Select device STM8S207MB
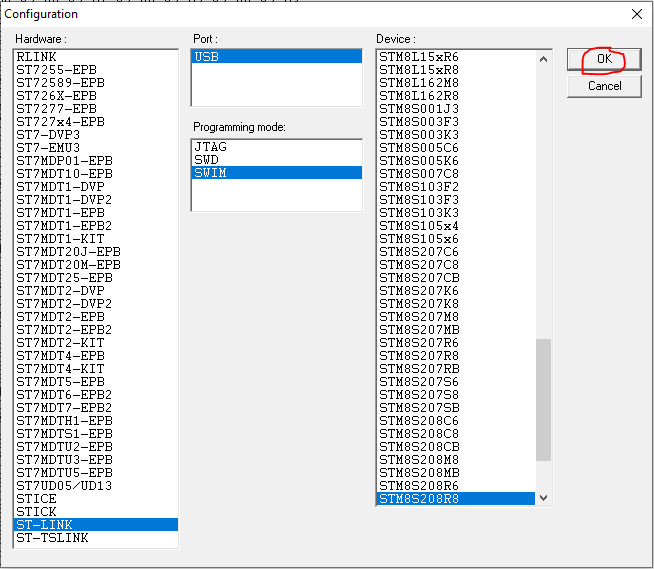 pos(456,330)
